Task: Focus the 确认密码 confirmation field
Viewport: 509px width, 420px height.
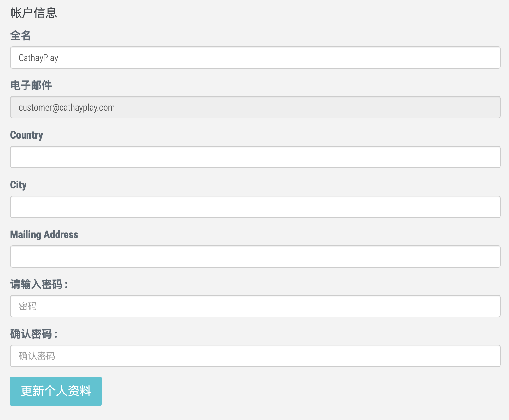Action: (255, 356)
